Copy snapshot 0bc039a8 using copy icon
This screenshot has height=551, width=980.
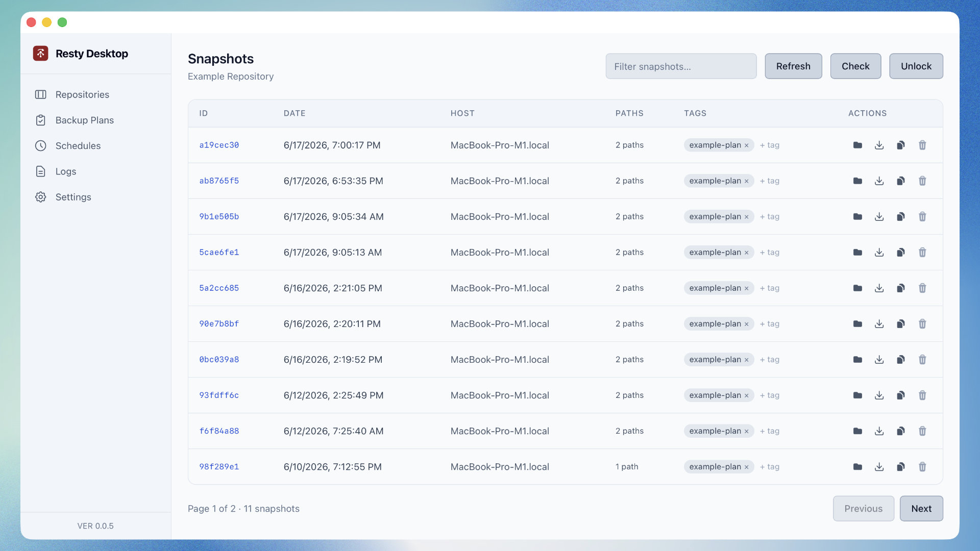coord(901,359)
